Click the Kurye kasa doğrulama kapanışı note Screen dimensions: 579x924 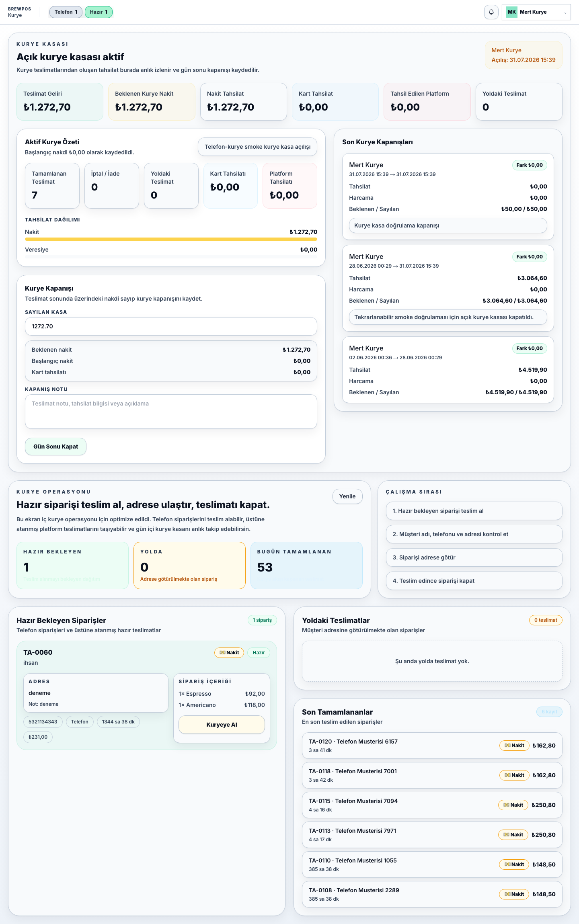[x=448, y=225]
